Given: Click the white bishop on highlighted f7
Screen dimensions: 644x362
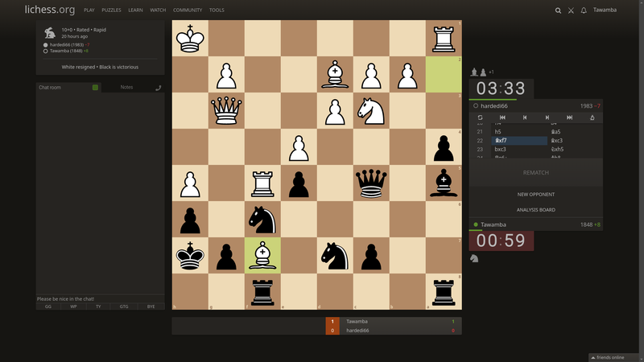Looking at the screenshot, I should (x=262, y=255).
